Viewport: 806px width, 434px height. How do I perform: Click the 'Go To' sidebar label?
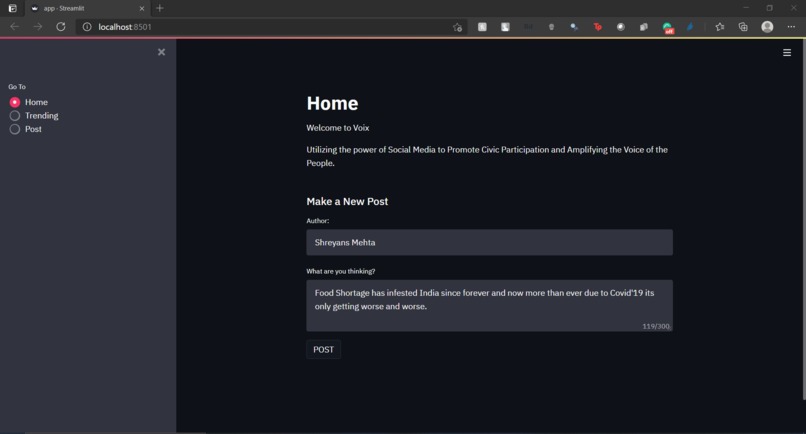tap(17, 86)
